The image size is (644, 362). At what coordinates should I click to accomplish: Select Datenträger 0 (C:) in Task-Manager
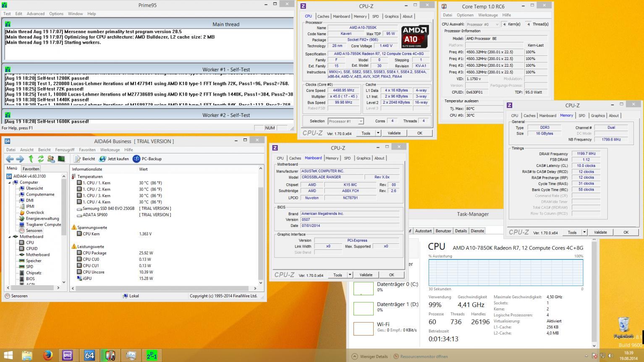tap(386, 288)
